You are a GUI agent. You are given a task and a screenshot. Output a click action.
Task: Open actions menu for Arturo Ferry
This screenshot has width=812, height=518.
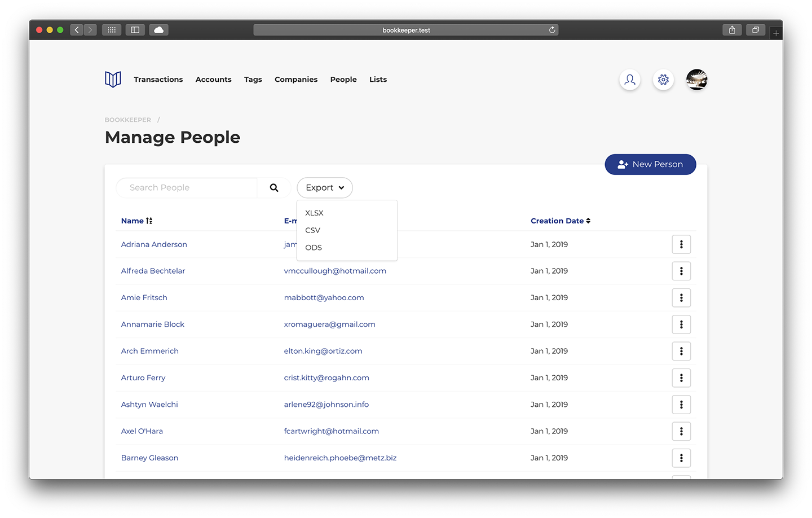pos(681,377)
